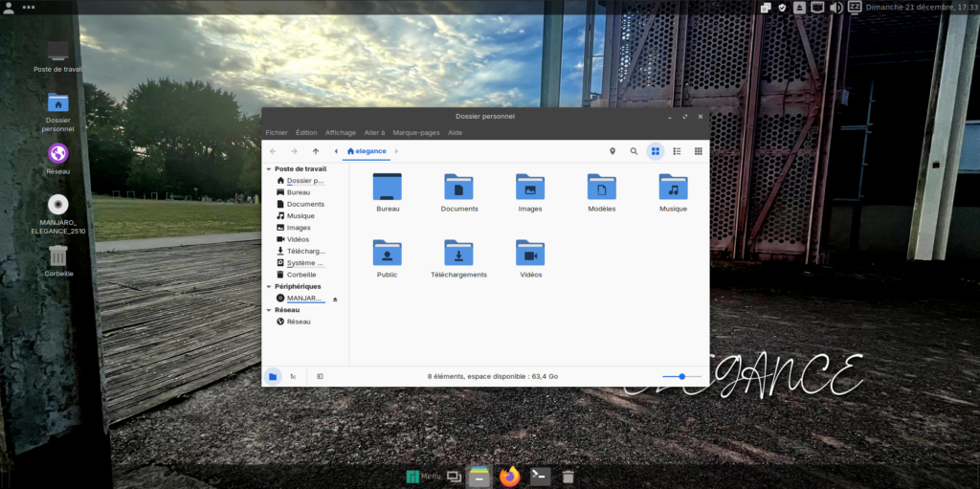Image resolution: width=980 pixels, height=489 pixels.
Task: Open the trash icon in the dock
Action: click(x=568, y=477)
